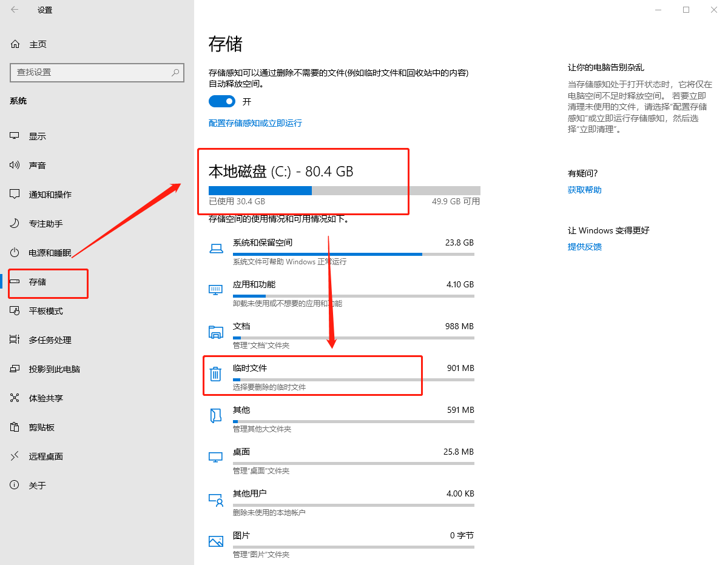
Task: Click the search magnifier icon
Action: coord(175,72)
